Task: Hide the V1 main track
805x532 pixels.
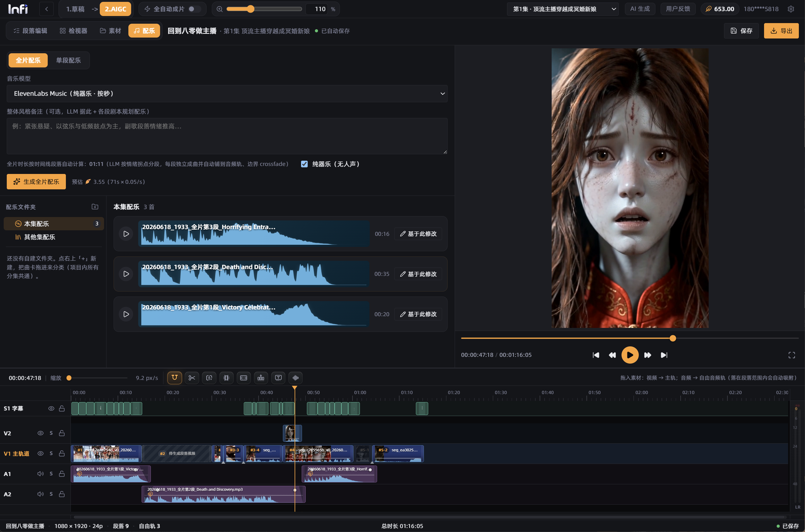Action: coord(40,453)
